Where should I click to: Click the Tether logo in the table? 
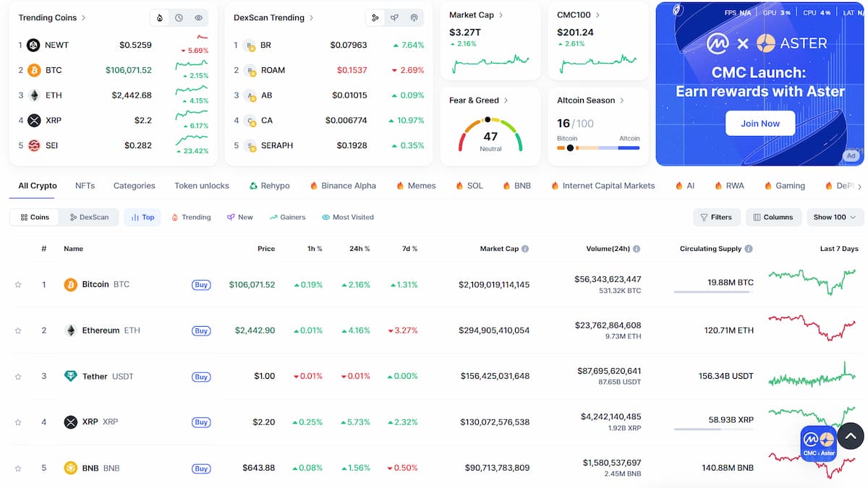pyautogui.click(x=70, y=377)
